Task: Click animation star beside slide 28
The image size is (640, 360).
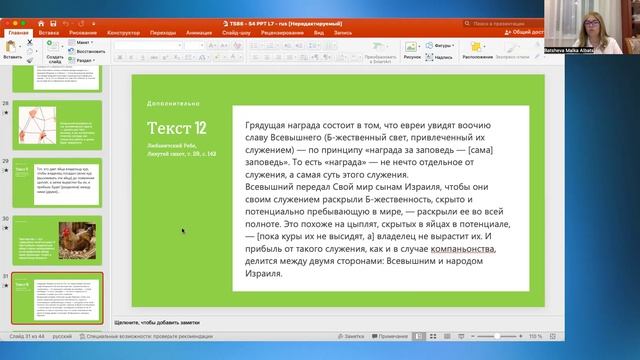Action: pos(6,112)
